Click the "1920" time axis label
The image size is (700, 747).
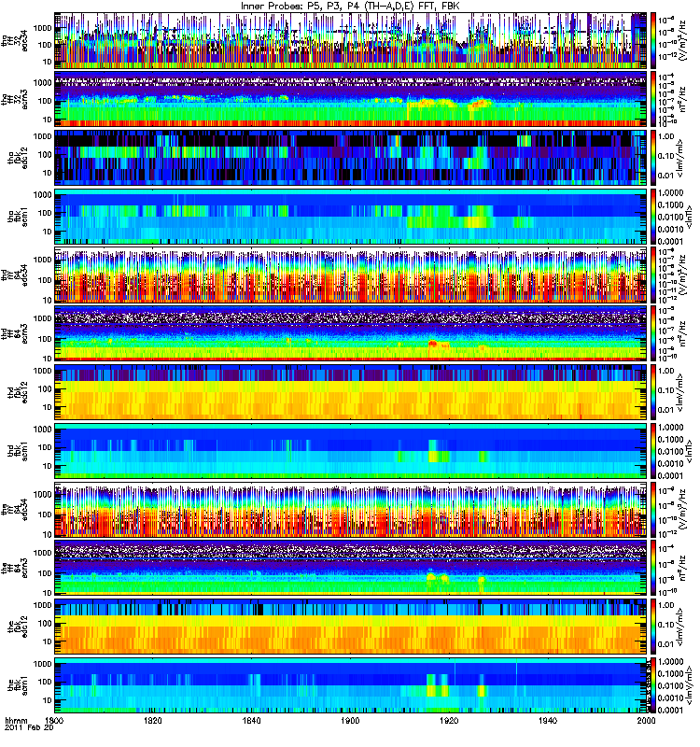(x=449, y=720)
